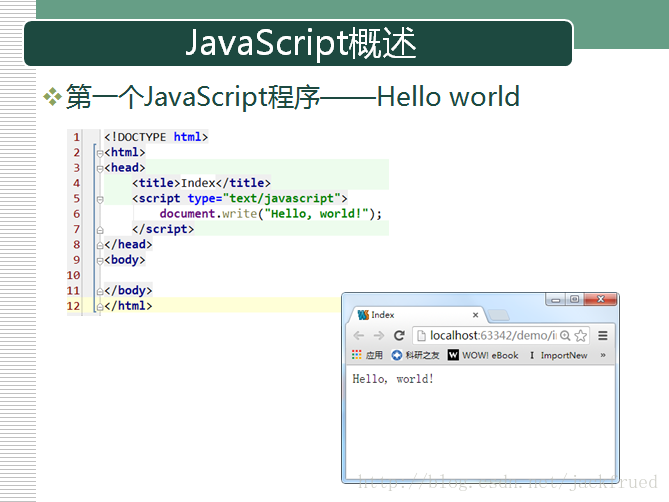Click the </head> fold end marker

pyautogui.click(x=99, y=245)
